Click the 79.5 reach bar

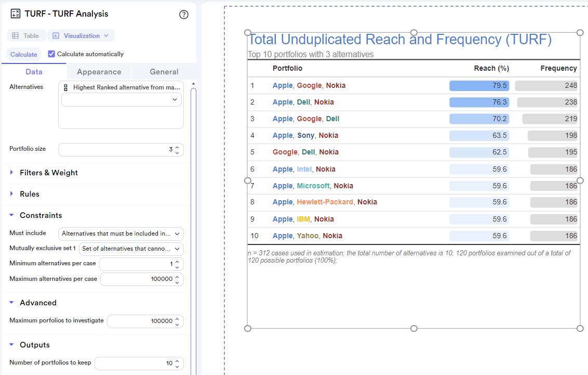pos(479,86)
